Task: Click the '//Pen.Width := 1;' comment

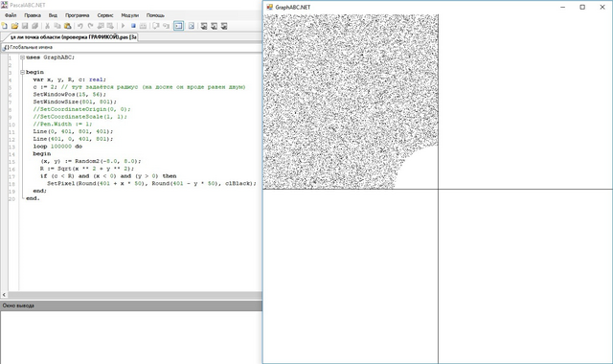Action: 62,125
